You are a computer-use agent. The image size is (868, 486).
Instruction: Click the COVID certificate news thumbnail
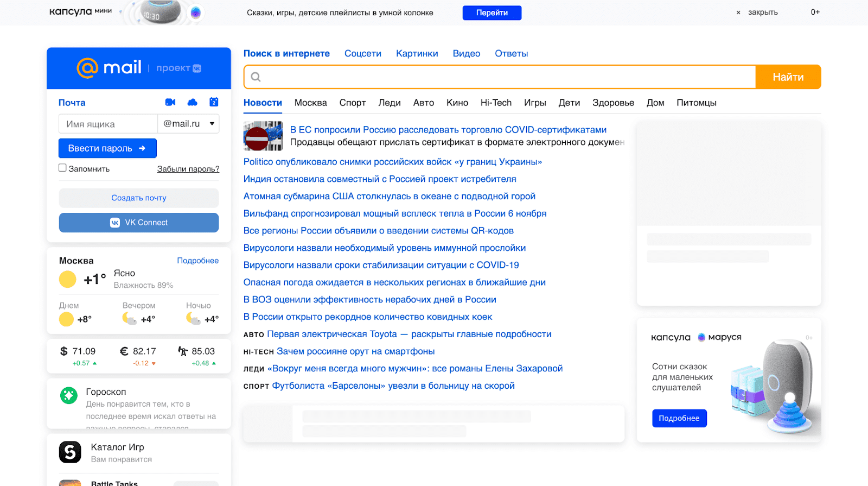tap(263, 136)
